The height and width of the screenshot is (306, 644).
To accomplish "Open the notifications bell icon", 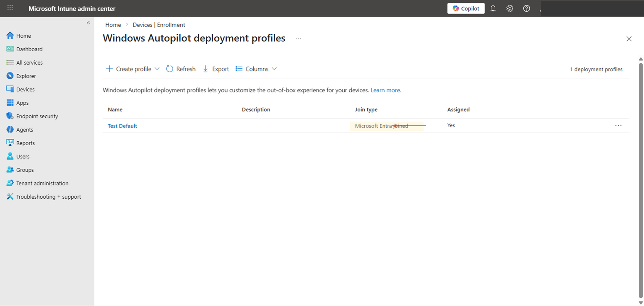I will tap(493, 8).
